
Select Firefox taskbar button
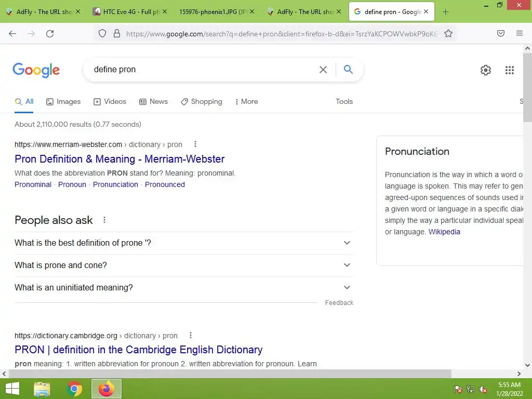pyautogui.click(x=106, y=389)
